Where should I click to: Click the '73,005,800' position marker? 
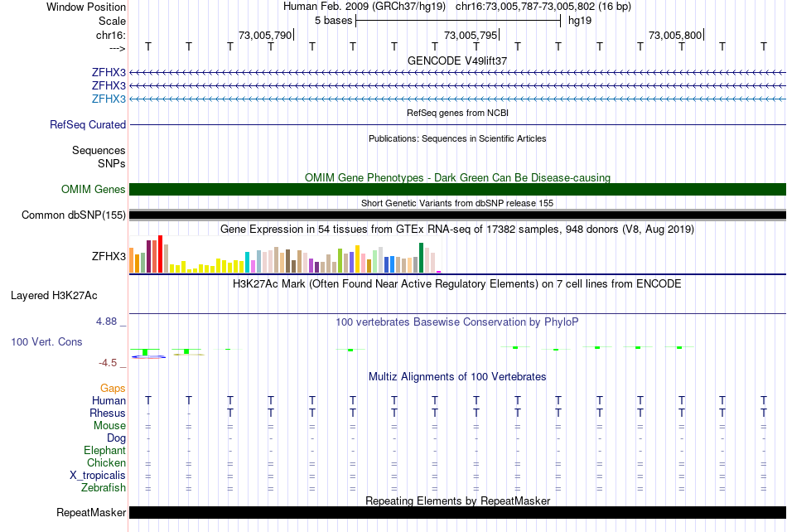[675, 35]
